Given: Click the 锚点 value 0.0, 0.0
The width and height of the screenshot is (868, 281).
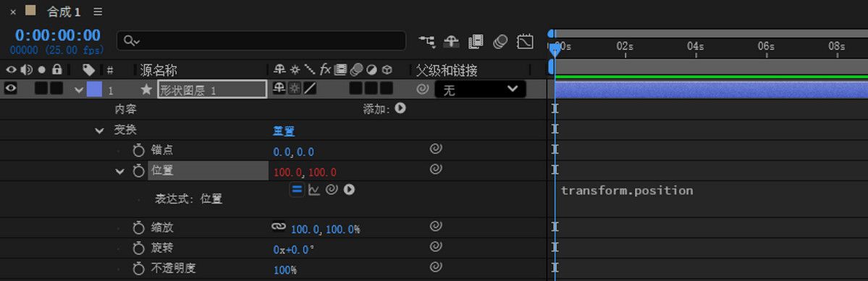Looking at the screenshot, I should pyautogui.click(x=294, y=152).
